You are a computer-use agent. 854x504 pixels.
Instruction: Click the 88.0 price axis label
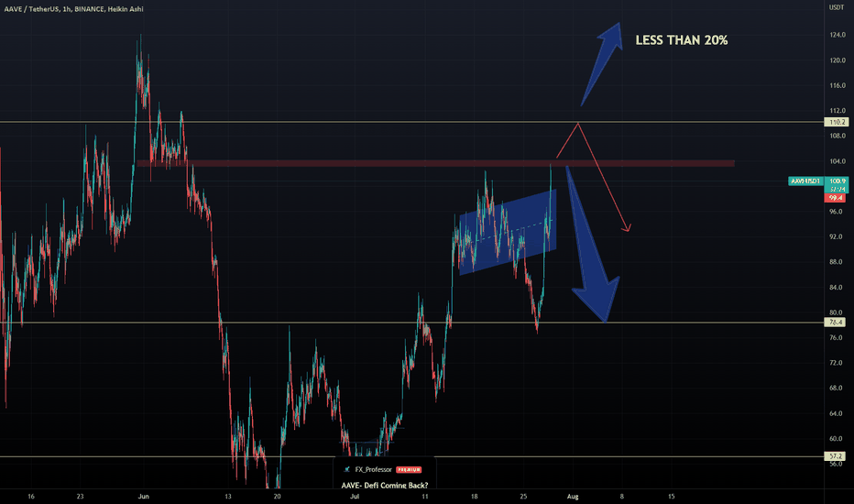836,262
